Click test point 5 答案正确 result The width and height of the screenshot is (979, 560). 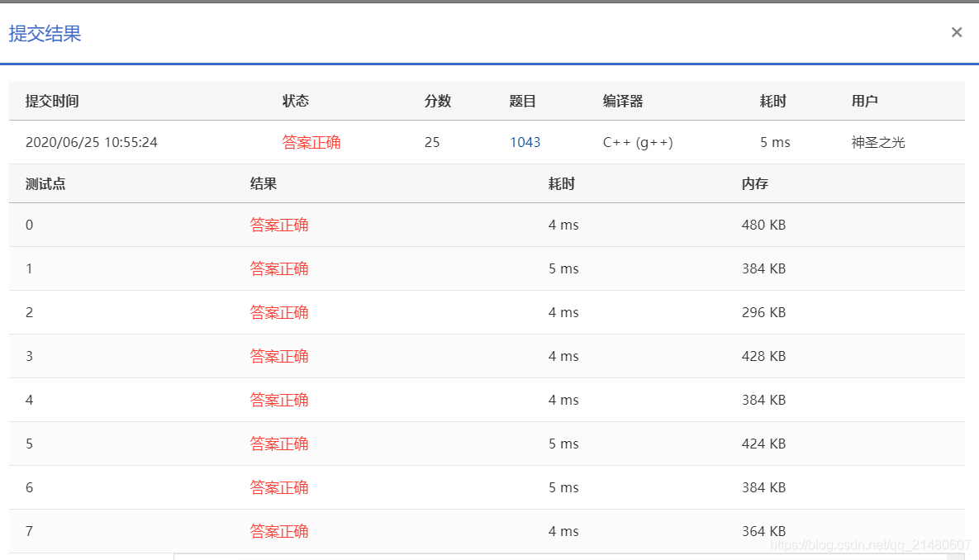279,444
